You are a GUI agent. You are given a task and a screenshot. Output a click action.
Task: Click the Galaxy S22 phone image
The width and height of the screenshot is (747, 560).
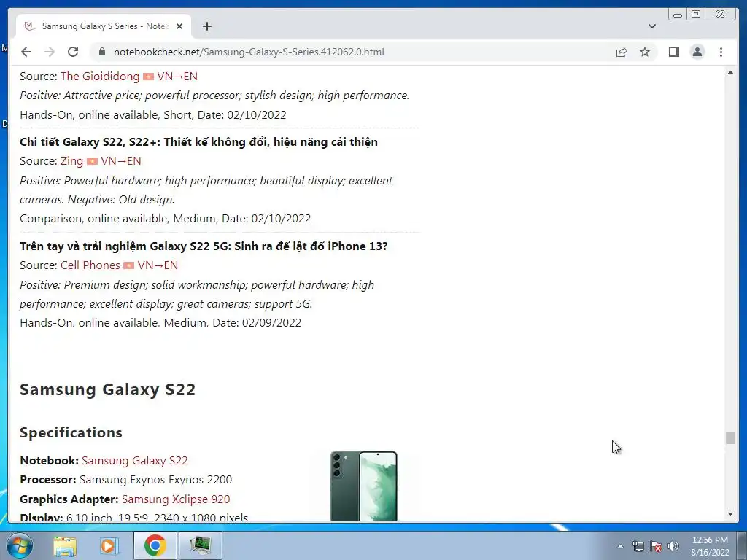pyautogui.click(x=364, y=486)
